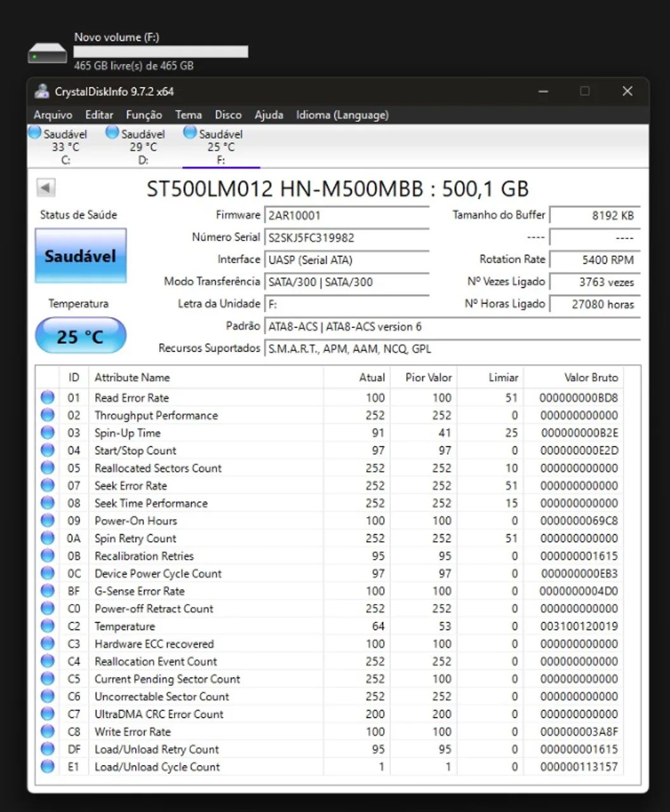Click the status orb for G-Sense Error Rate
Screen dimensions: 670x812
point(48,591)
